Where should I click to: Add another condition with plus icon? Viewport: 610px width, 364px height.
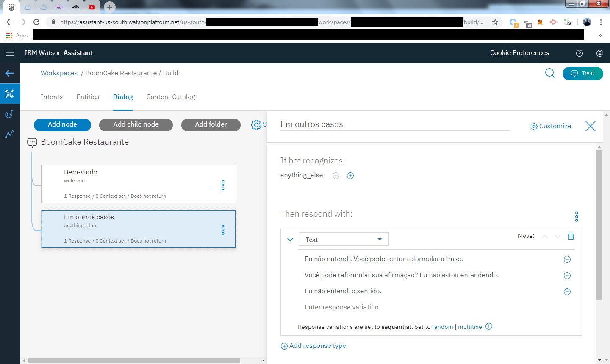[x=350, y=176]
